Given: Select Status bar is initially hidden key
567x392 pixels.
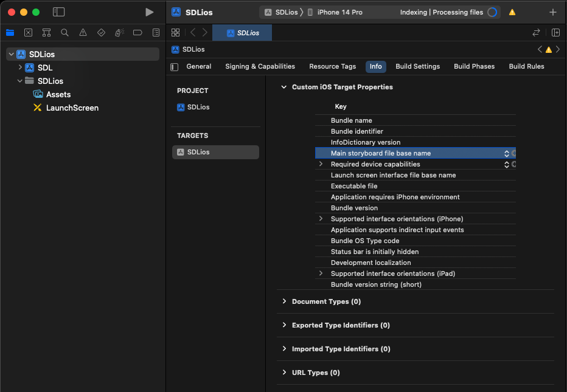Looking at the screenshot, I should 375,252.
